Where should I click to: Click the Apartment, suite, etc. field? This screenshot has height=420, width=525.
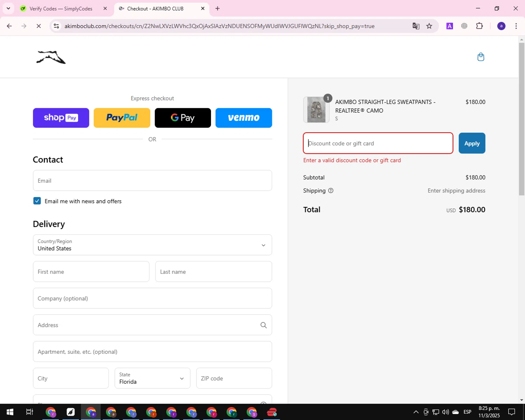point(152,352)
